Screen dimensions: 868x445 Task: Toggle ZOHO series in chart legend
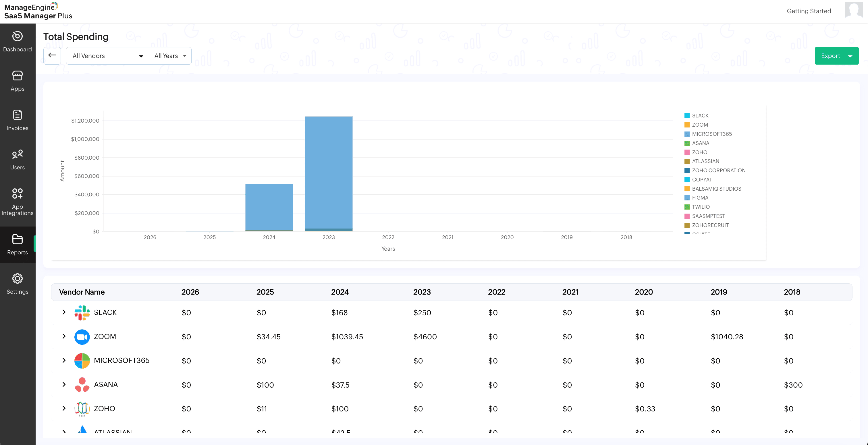coord(696,152)
